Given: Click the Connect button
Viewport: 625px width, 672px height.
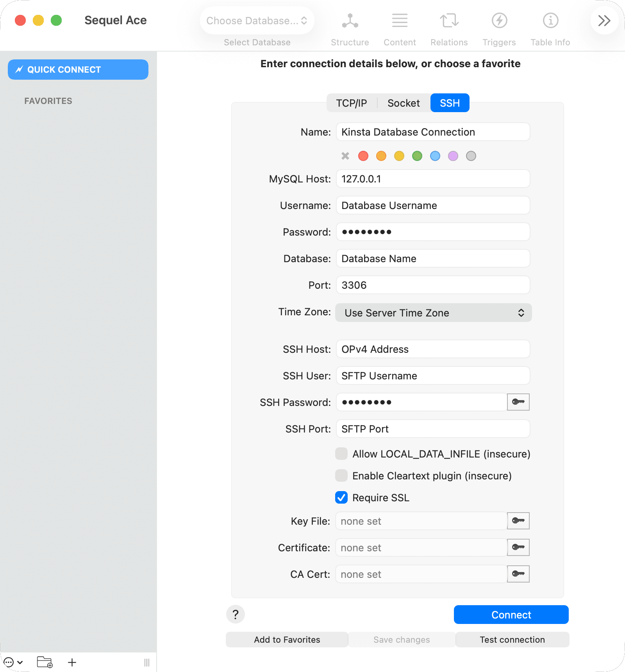Looking at the screenshot, I should pyautogui.click(x=511, y=615).
